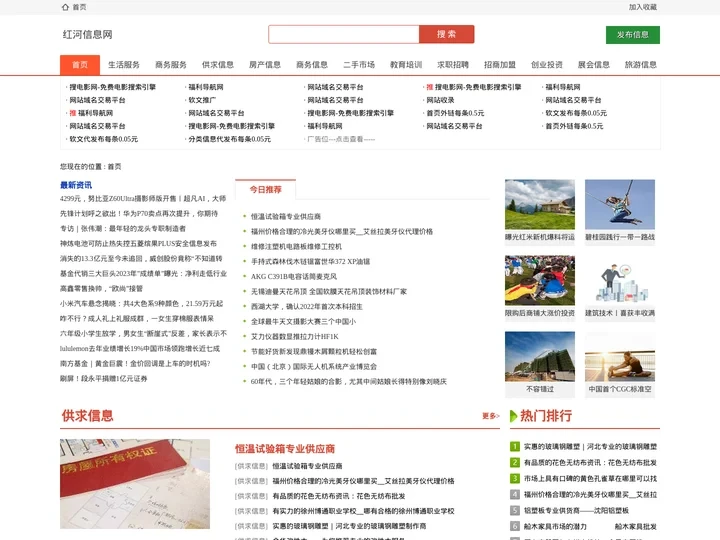Click the green building thumbnail 不容错过

[540, 357]
